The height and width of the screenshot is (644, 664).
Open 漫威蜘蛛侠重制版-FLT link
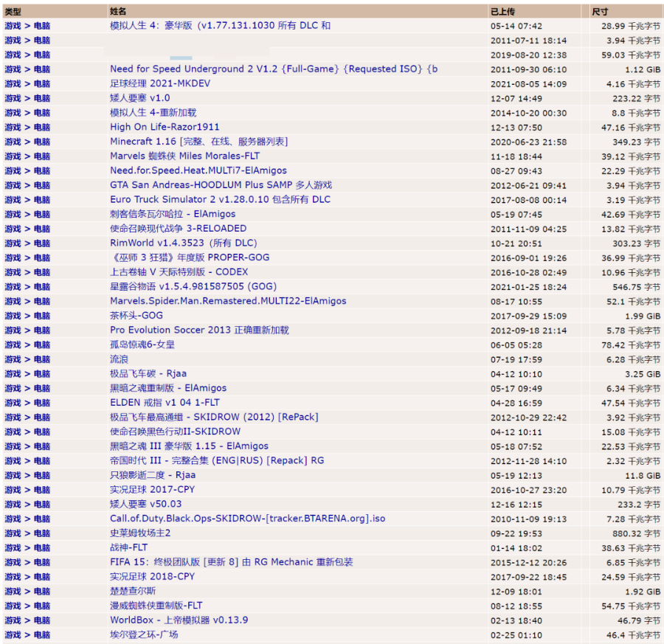tap(156, 606)
